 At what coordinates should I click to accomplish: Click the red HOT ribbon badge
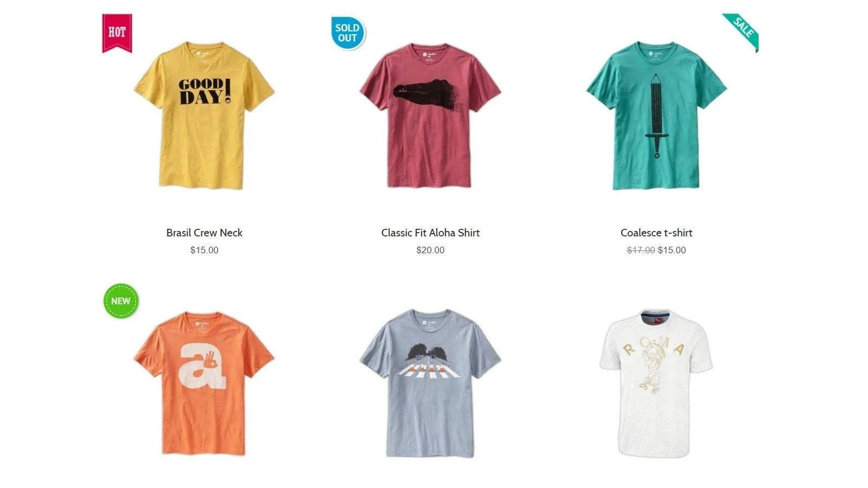tap(117, 33)
